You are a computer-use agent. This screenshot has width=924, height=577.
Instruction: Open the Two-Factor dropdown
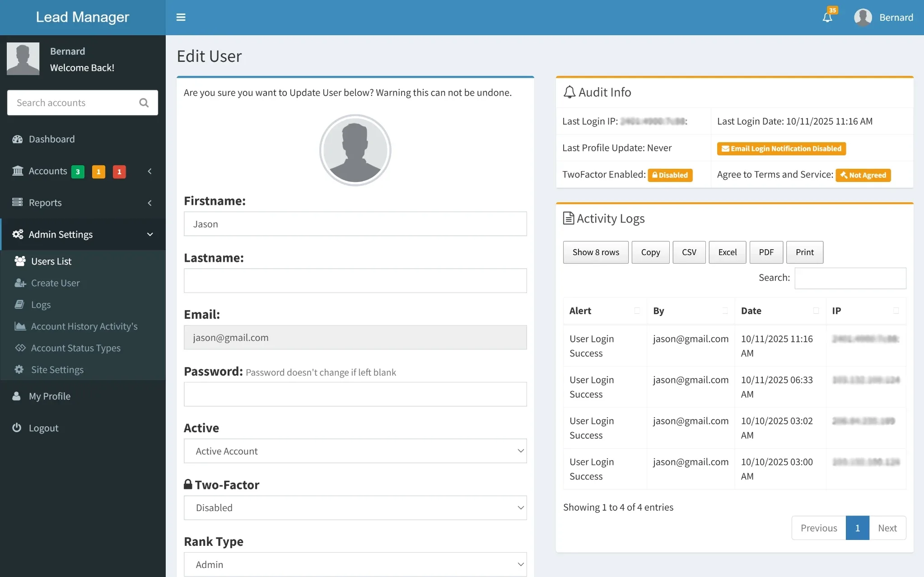pyautogui.click(x=355, y=508)
